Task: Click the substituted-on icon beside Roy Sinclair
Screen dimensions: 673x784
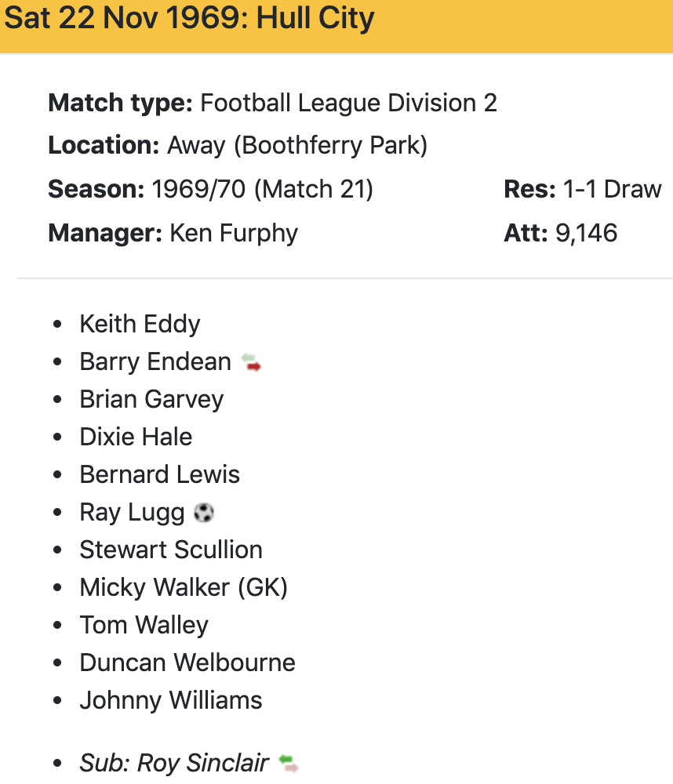Action: pyautogui.click(x=289, y=763)
